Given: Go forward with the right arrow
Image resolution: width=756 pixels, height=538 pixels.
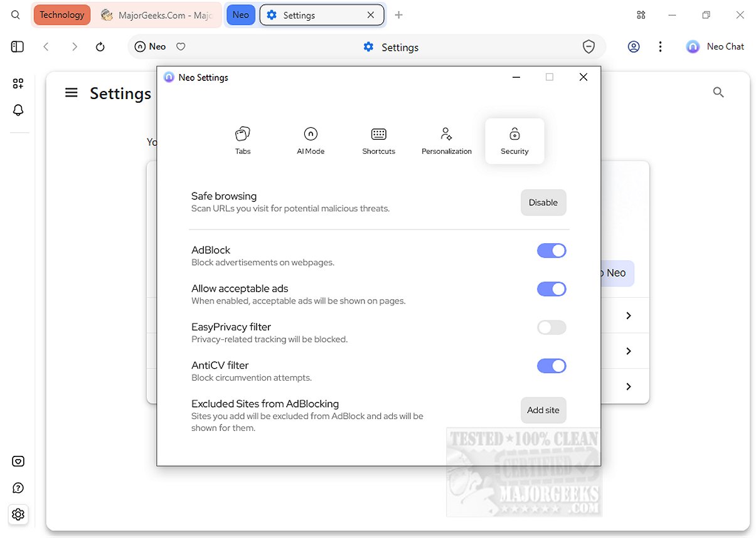Looking at the screenshot, I should (74, 46).
